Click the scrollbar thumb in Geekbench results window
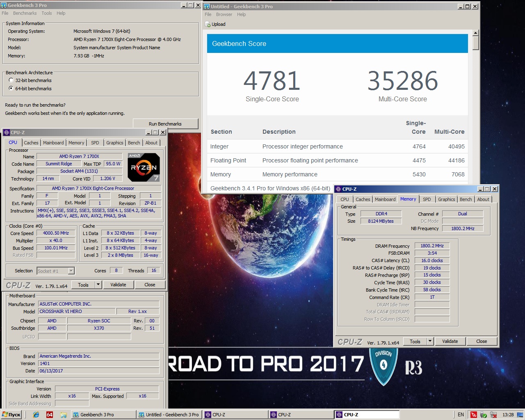 476,43
